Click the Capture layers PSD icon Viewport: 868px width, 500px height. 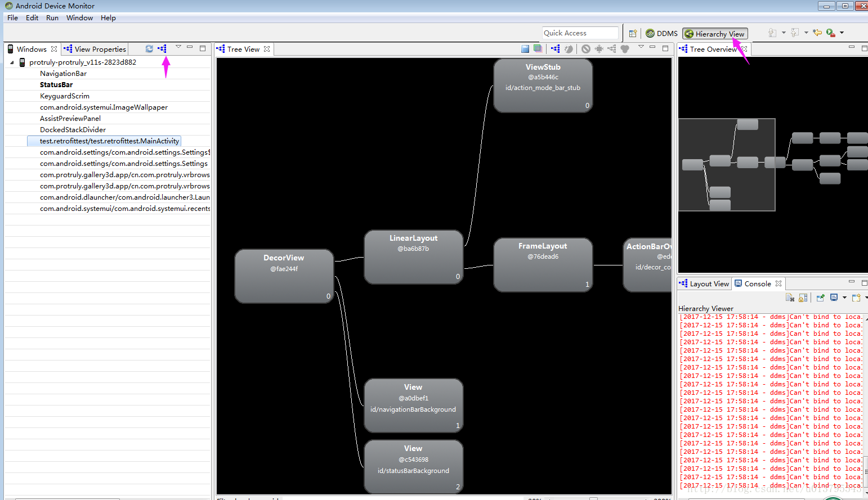tap(538, 49)
